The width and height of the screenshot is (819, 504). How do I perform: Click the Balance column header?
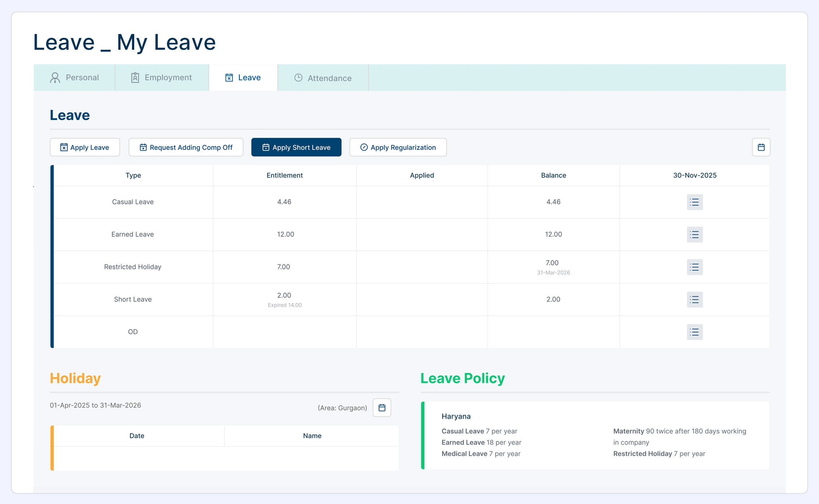[x=553, y=175]
